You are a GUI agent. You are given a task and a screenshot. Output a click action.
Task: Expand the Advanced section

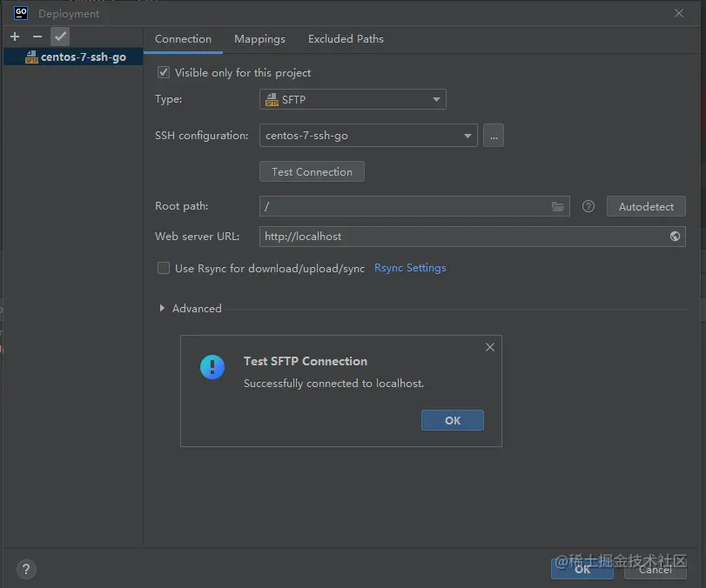point(162,308)
